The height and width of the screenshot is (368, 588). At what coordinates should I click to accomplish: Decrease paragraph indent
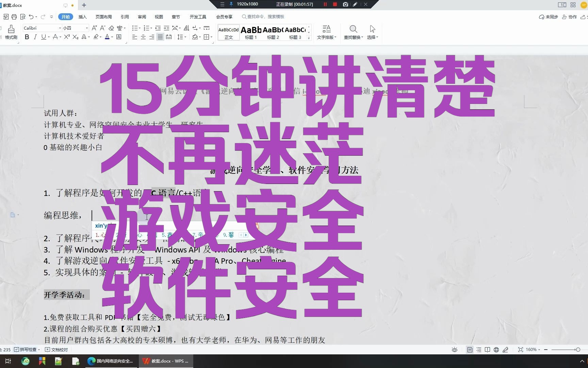[x=158, y=28]
